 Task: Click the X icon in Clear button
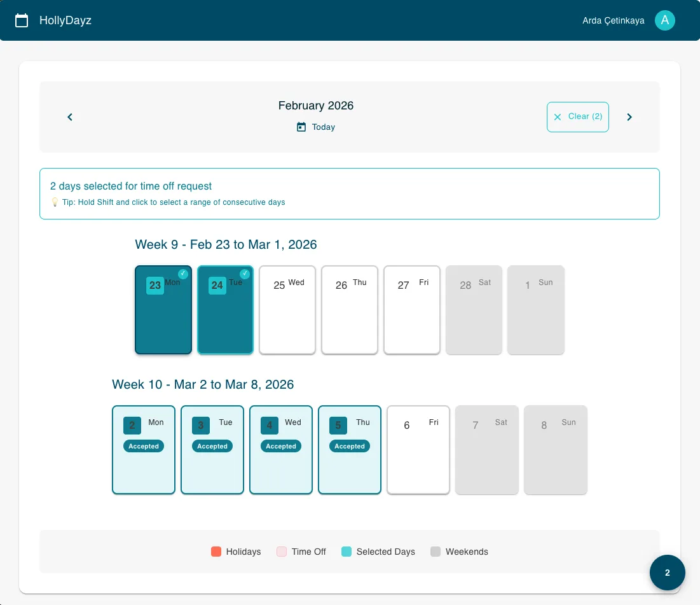coord(558,117)
